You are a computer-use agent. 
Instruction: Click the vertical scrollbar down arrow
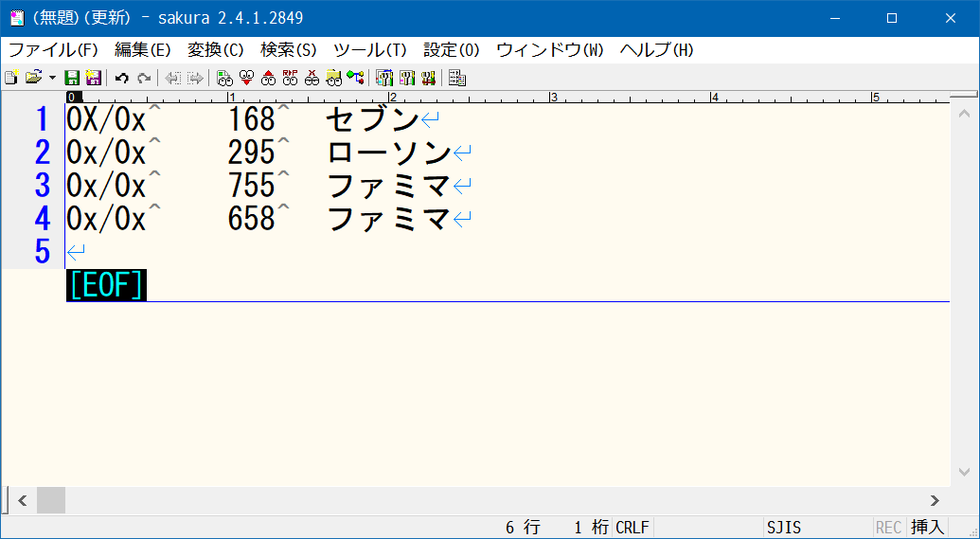(x=964, y=472)
